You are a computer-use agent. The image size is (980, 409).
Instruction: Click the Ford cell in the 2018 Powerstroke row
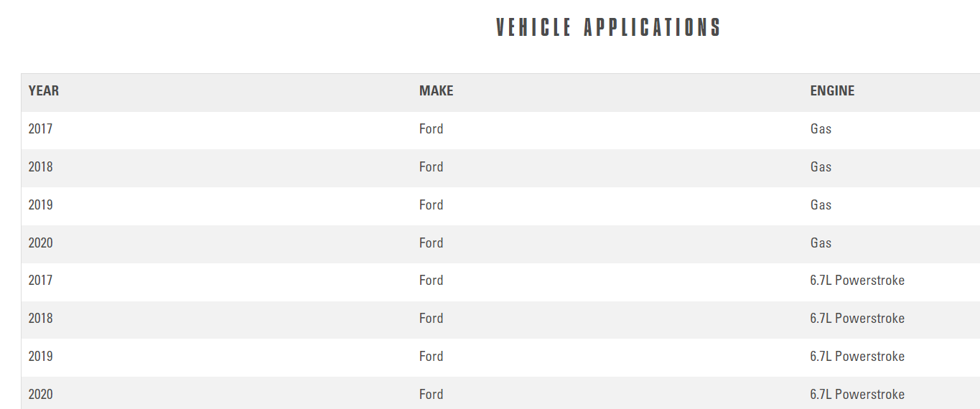[x=431, y=319]
